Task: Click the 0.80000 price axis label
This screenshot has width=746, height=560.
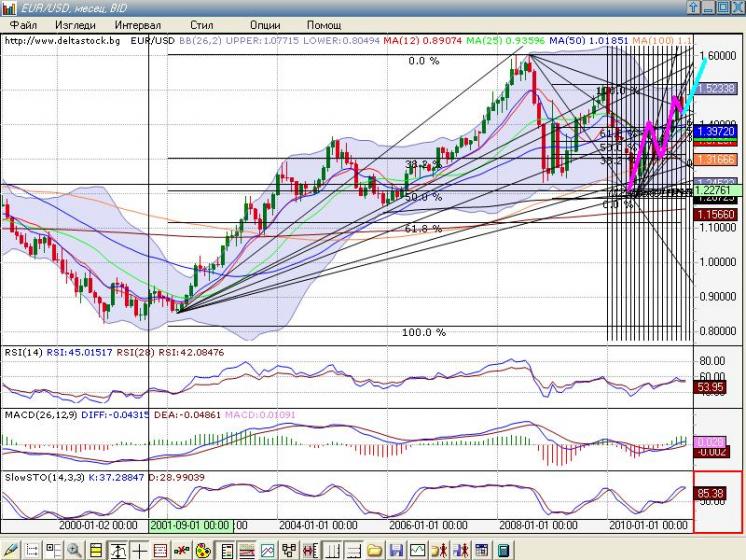Action: coord(718,331)
